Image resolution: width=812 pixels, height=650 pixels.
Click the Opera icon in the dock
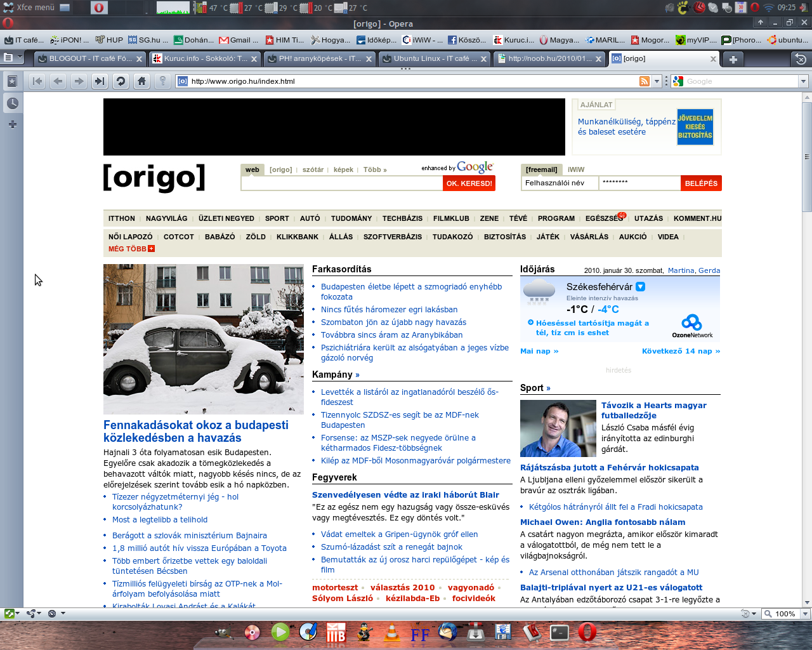tap(587, 632)
